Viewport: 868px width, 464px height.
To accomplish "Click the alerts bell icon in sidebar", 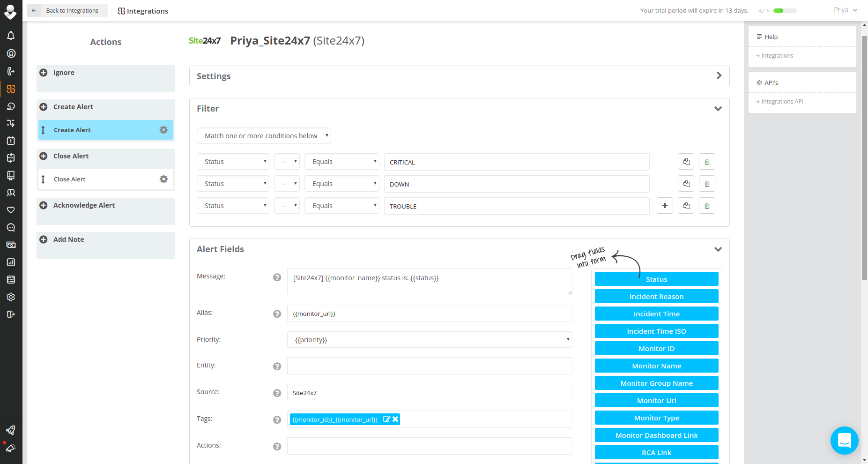I will (11, 36).
